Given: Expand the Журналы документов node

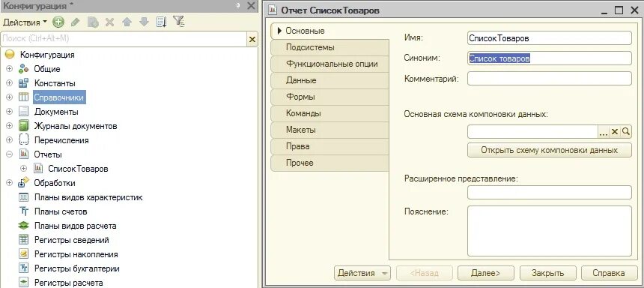Looking at the screenshot, I should coord(9,126).
